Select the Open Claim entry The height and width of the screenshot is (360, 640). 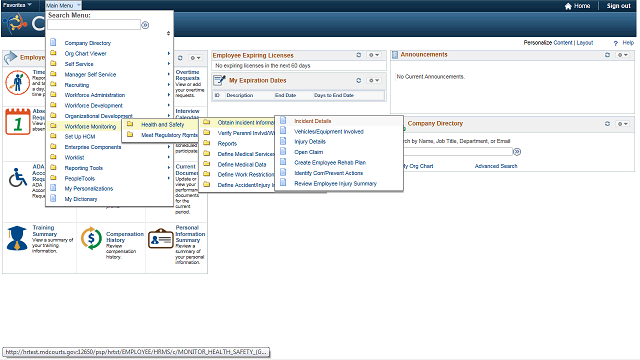coord(309,152)
